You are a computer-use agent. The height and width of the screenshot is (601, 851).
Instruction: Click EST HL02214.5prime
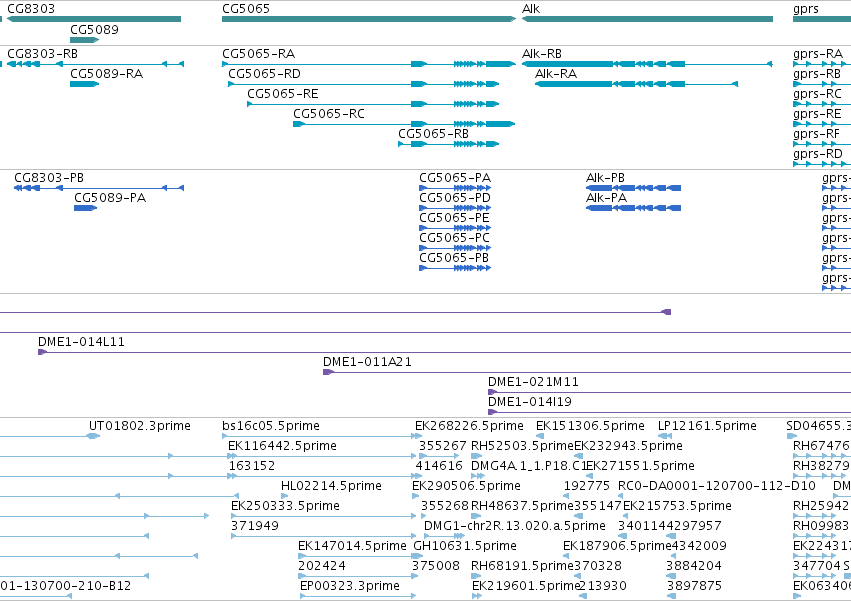click(x=331, y=486)
